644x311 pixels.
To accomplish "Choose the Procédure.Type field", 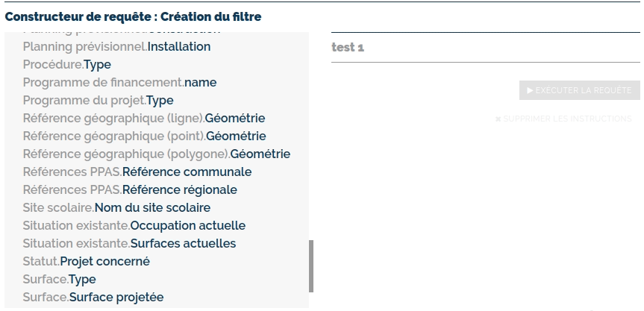I will click(67, 65).
